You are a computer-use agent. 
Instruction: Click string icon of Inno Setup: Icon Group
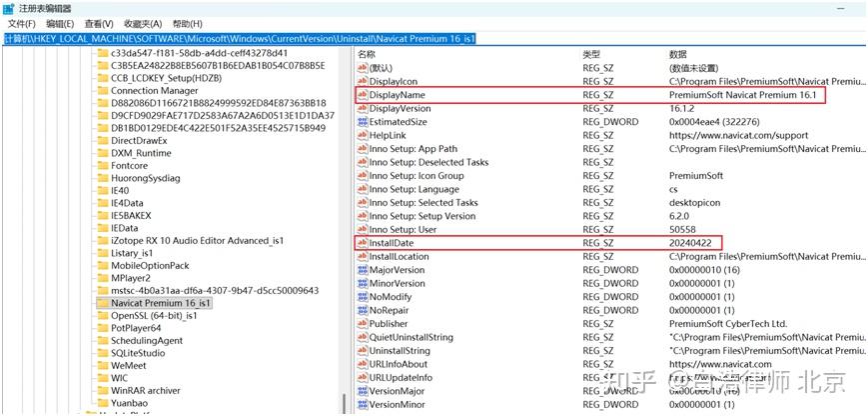point(363,176)
